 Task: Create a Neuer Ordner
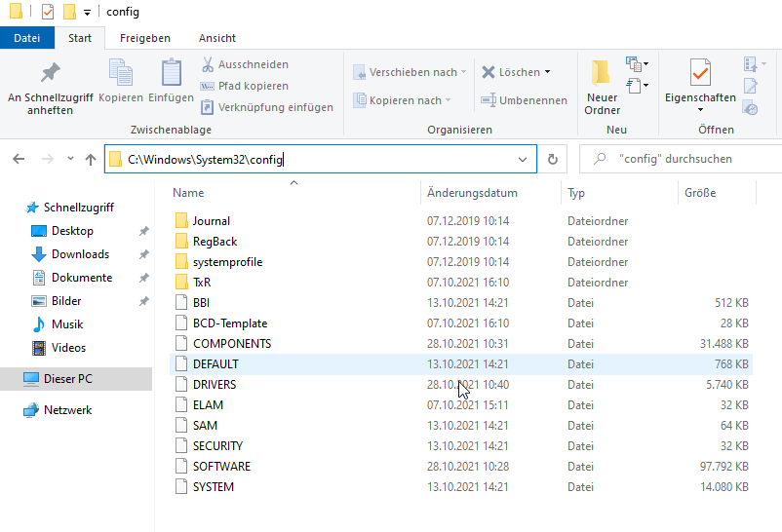click(602, 88)
